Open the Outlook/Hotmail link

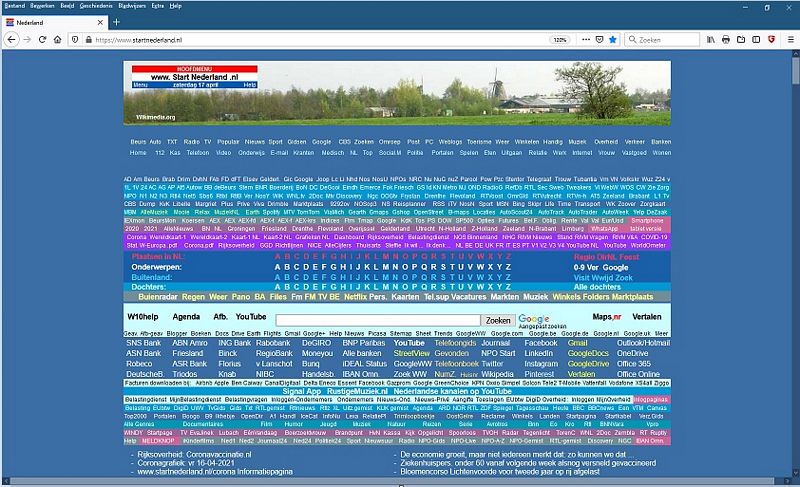pyautogui.click(x=643, y=343)
